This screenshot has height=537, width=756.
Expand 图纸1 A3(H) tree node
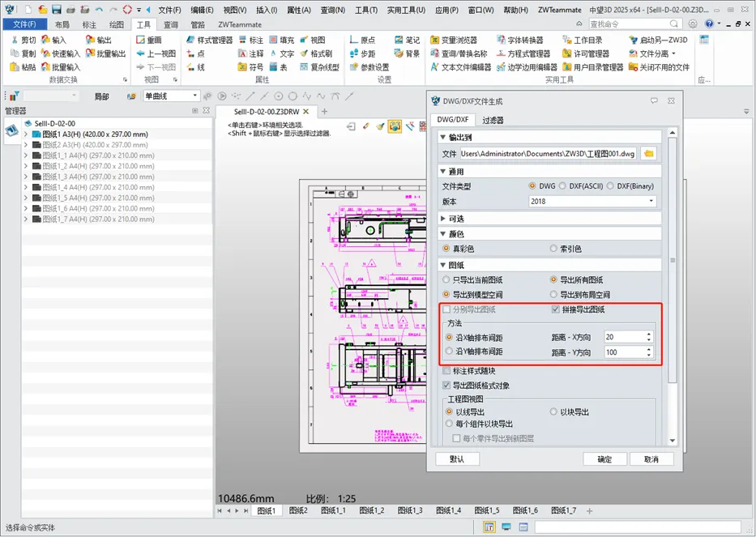(x=26, y=134)
